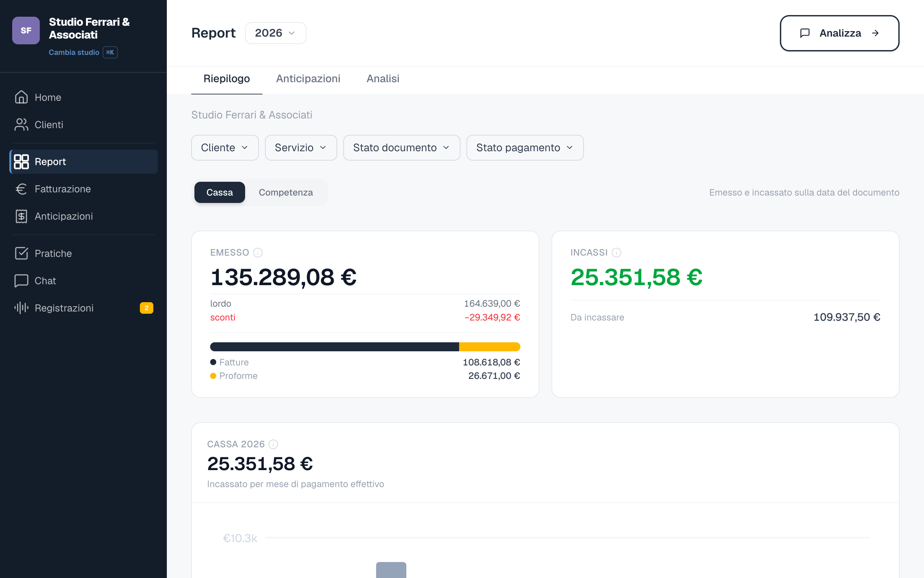Viewport: 924px width, 578px height.
Task: Click the Clienti people icon
Action: 21,125
